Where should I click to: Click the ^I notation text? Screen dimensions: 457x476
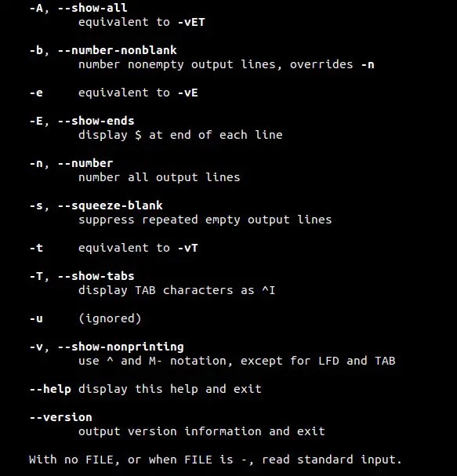pyautogui.click(x=269, y=290)
